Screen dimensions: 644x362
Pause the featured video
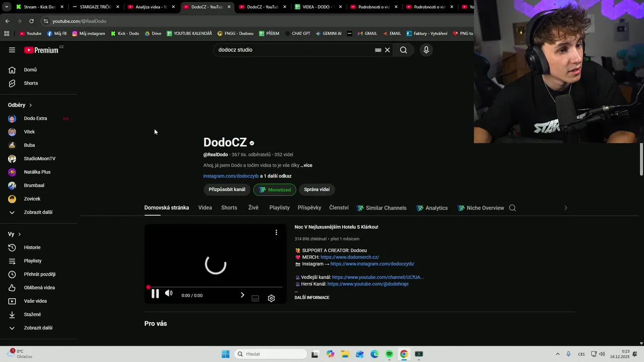click(x=155, y=294)
